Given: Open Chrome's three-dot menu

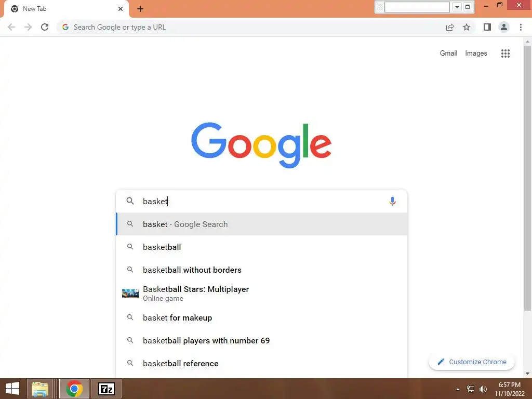Looking at the screenshot, I should pyautogui.click(x=521, y=27).
